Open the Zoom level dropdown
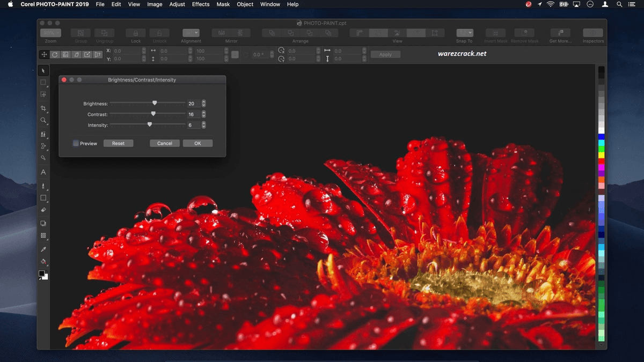Image resolution: width=644 pixels, height=362 pixels. click(x=50, y=33)
